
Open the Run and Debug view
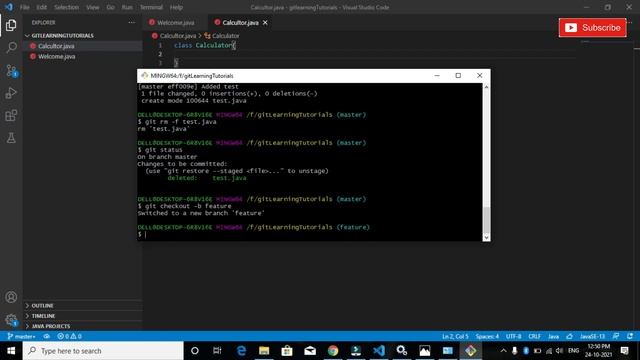tap(11, 93)
